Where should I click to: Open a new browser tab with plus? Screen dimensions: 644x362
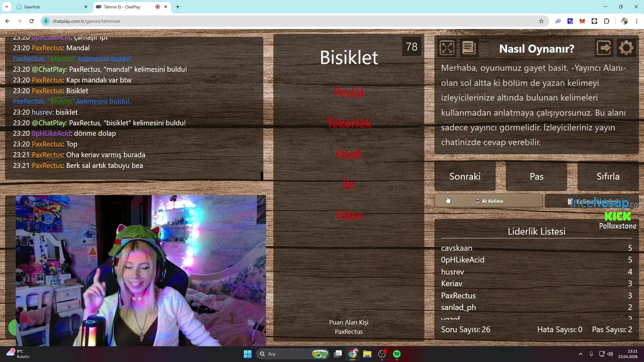click(178, 7)
